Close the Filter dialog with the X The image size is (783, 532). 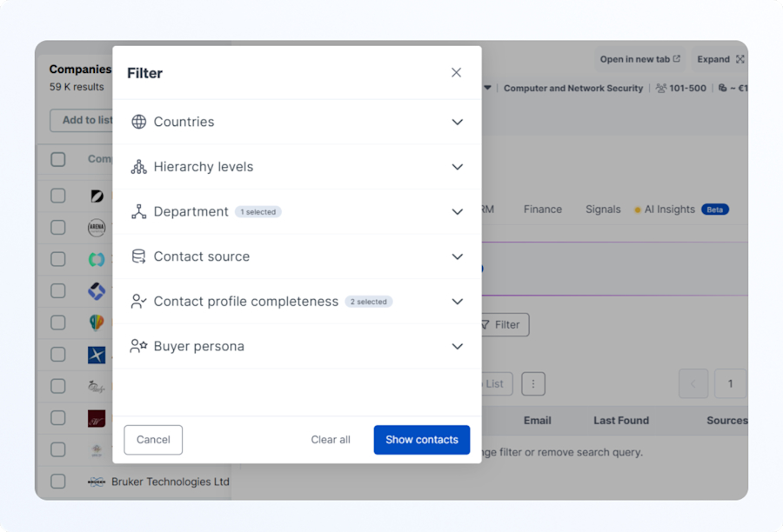[456, 73]
